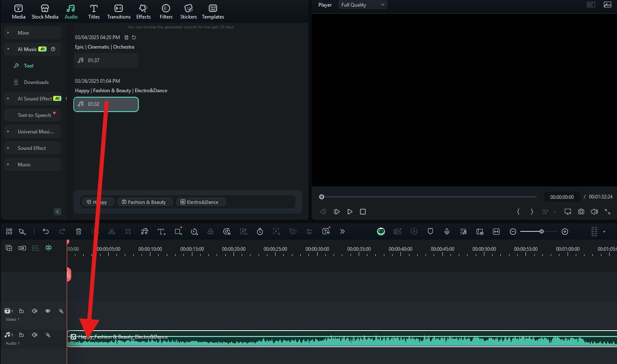Click the player progress slider handle
The height and width of the screenshot is (364, 617).
tap(322, 197)
